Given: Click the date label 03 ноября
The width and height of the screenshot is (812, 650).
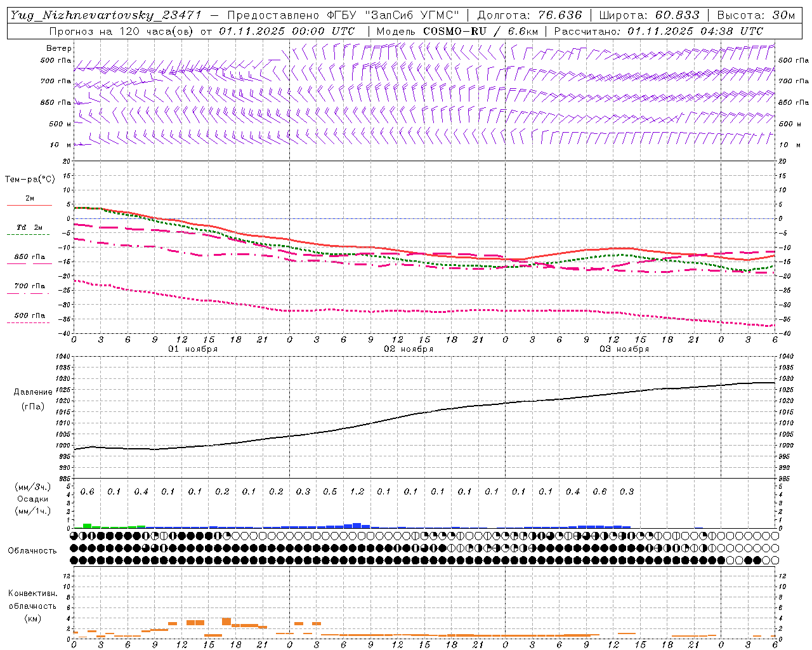Looking at the screenshot, I should (624, 349).
